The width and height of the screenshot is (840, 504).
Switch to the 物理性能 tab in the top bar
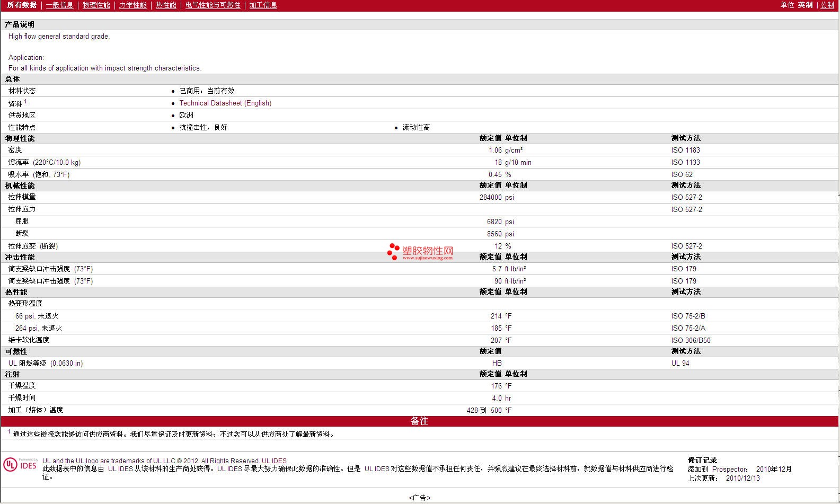pos(96,5)
